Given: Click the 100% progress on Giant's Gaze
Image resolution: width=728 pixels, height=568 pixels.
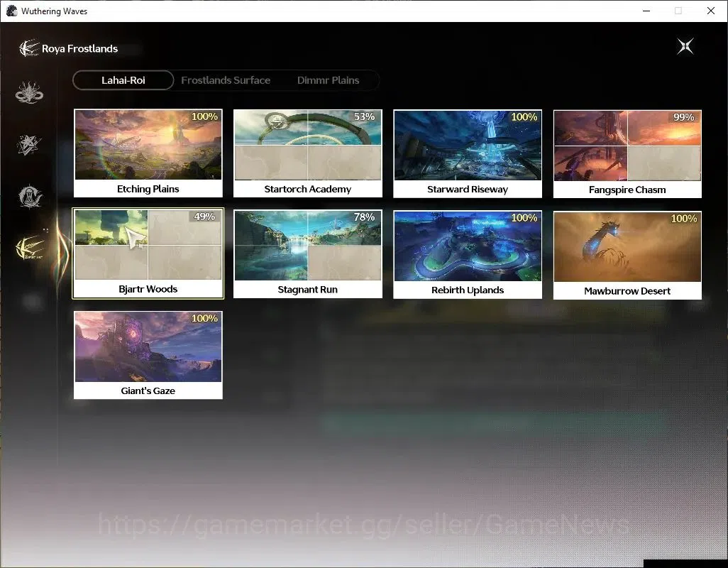Looking at the screenshot, I should pos(204,318).
